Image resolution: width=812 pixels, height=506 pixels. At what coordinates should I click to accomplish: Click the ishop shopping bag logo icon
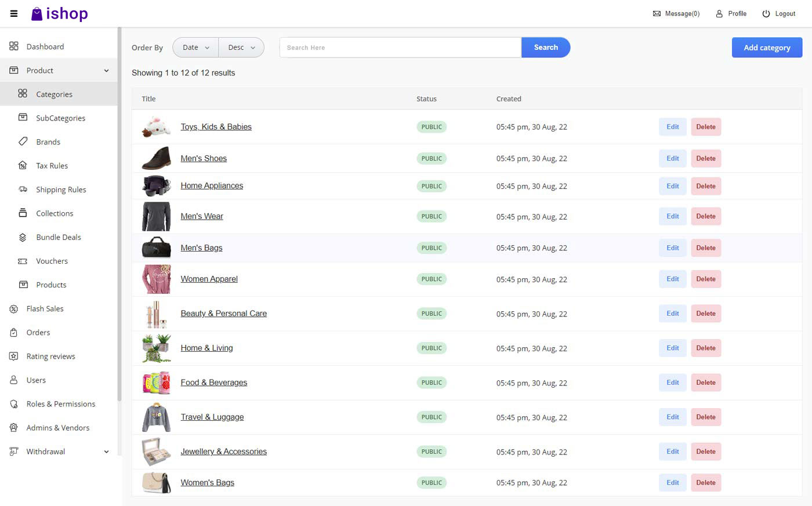pos(36,13)
